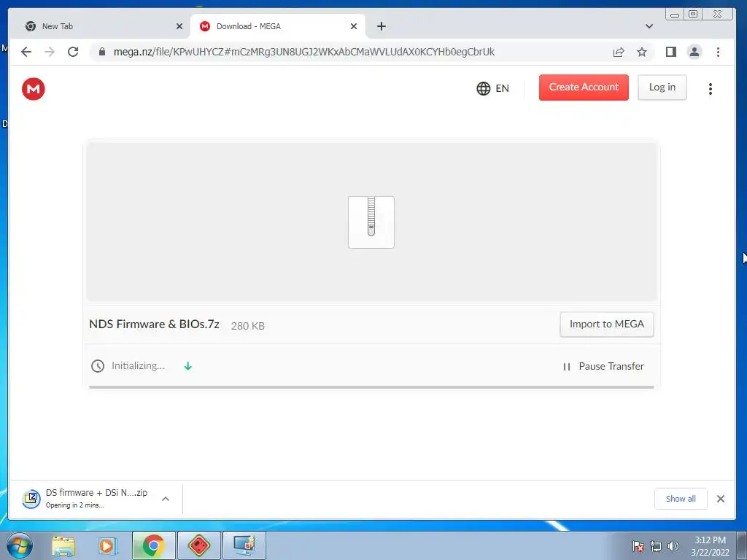The width and height of the screenshot is (747, 560).
Task: Click Show all downloads
Action: point(681,499)
